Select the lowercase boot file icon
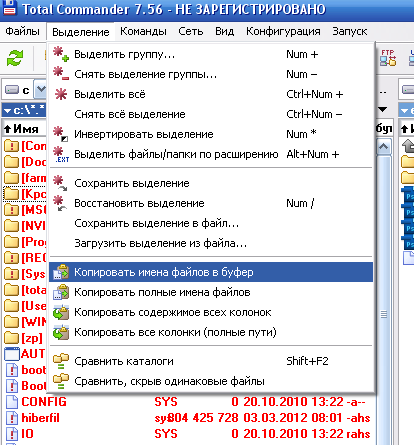The height and width of the screenshot is (445, 414). tap(12, 370)
